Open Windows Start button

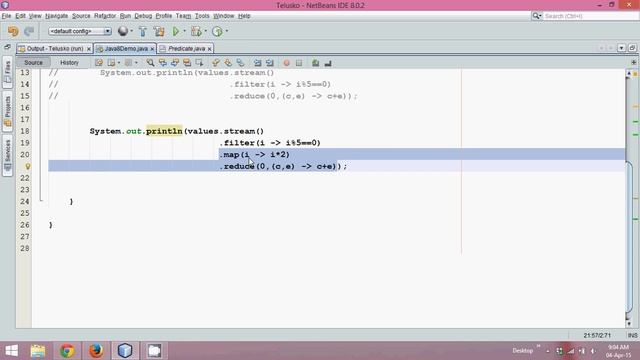[x=12, y=351]
